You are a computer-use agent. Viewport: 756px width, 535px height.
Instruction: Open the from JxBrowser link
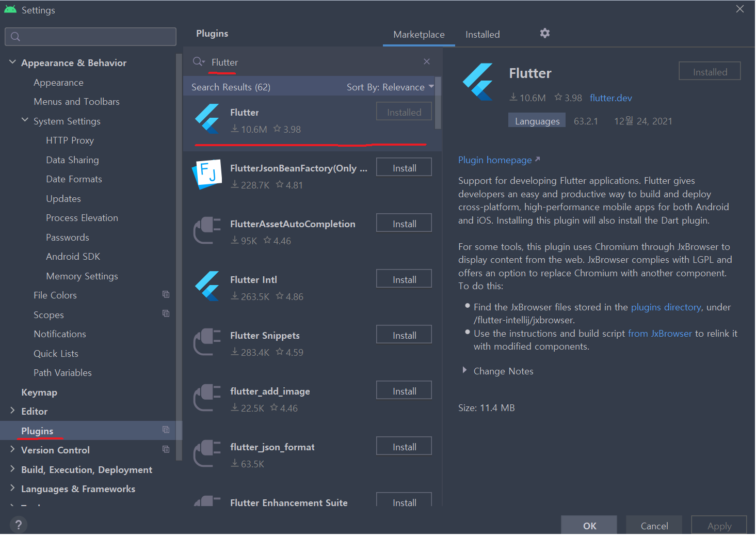660,334
